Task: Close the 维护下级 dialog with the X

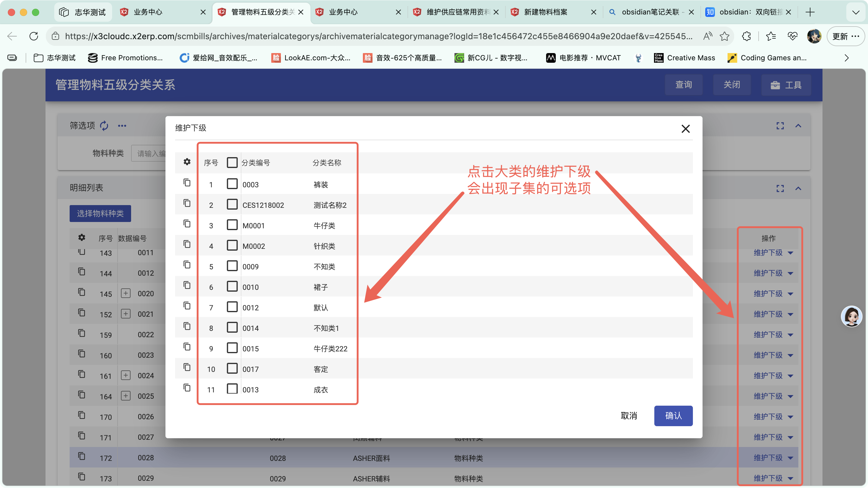Action: 685,129
